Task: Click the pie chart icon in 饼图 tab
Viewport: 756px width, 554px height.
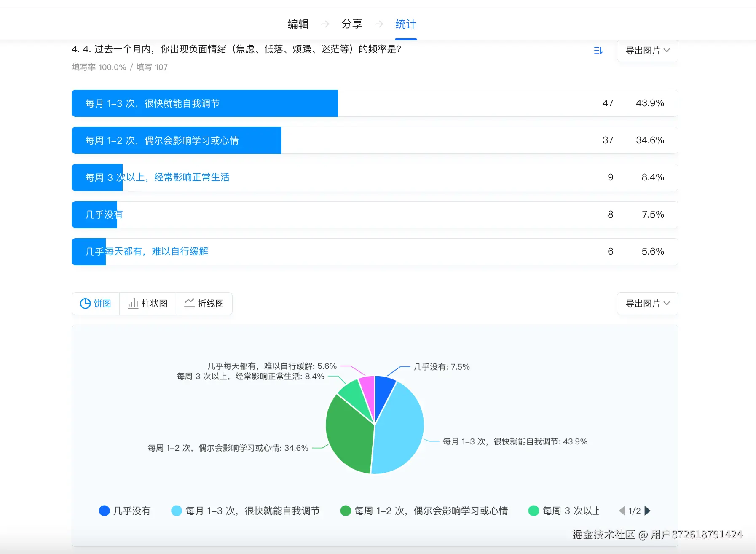Action: [x=85, y=304]
